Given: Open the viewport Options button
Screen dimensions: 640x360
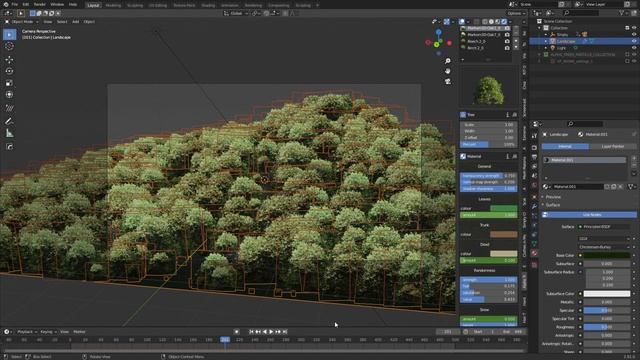Looking at the screenshot, I should pos(516,13).
